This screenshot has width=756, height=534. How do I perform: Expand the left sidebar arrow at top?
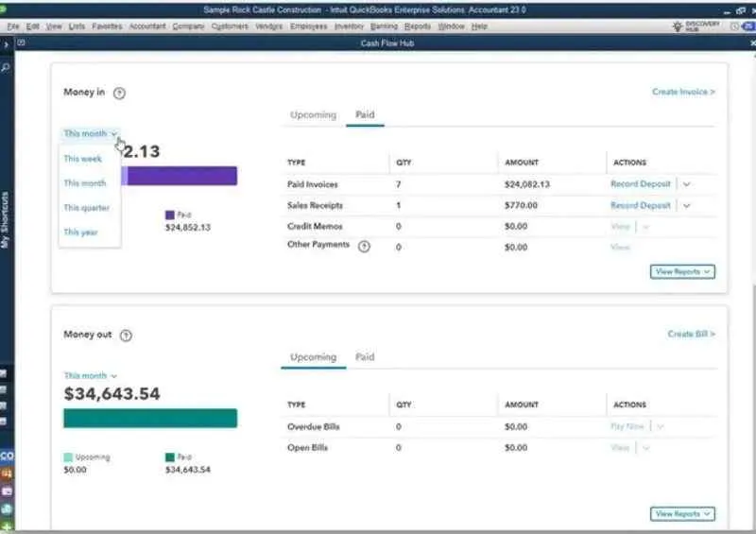pos(6,44)
